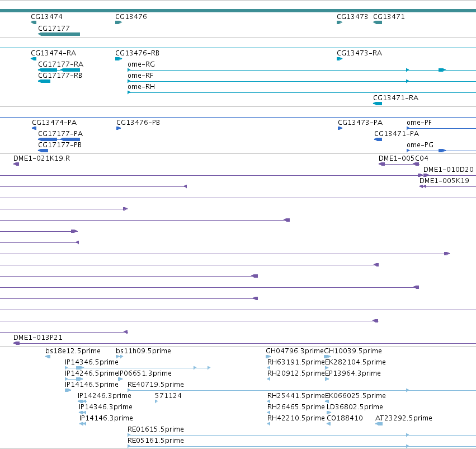
Task: Click BAC clone DME1-005K19
Action: [x=444, y=181]
